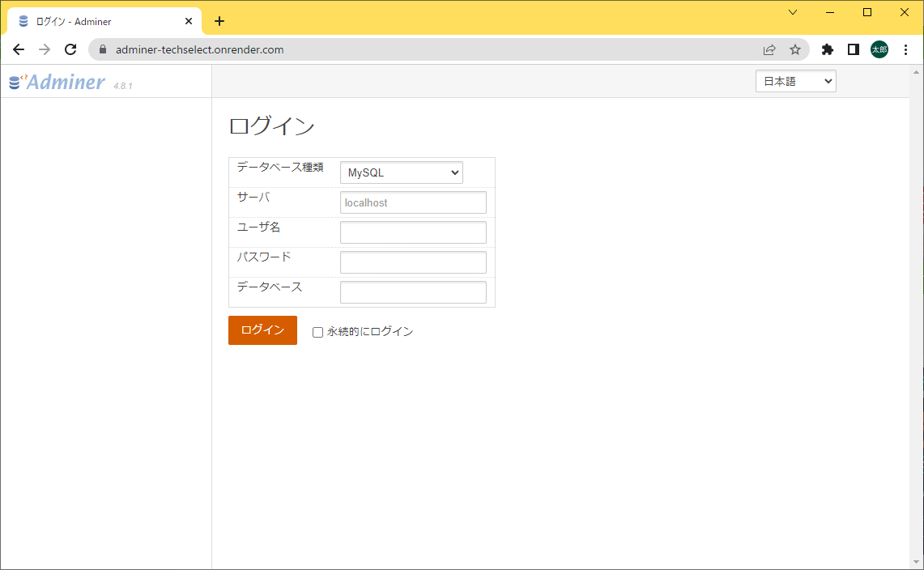Screen dimensions: 924x570
Task: Click the Adminer logo
Action: coord(57,82)
